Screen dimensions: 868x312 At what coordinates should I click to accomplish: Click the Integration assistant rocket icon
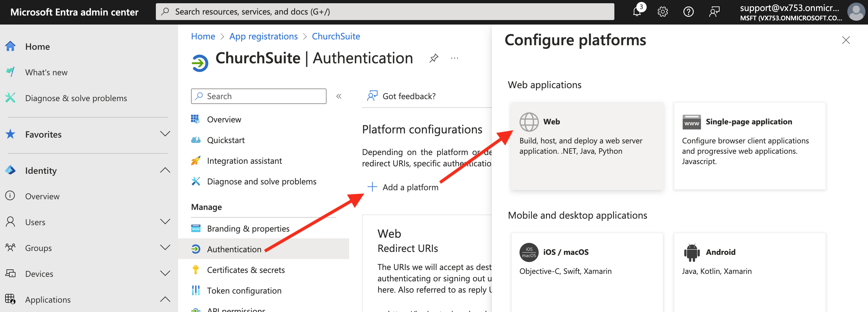point(196,161)
